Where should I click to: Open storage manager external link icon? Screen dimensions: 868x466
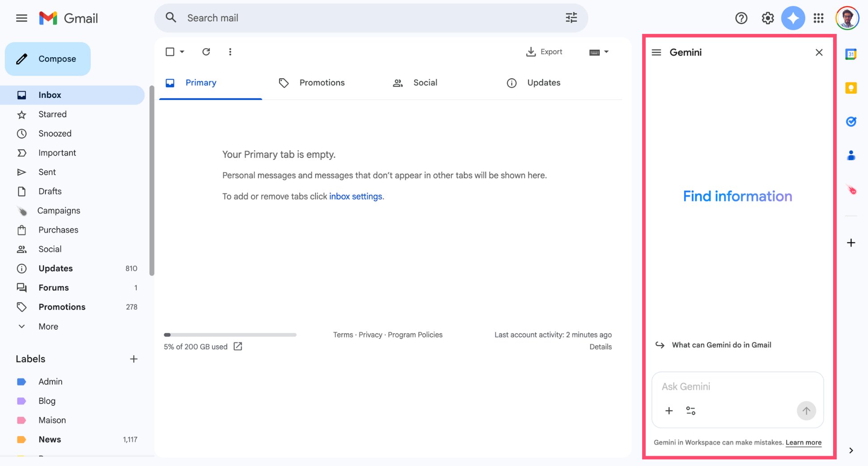pyautogui.click(x=238, y=346)
